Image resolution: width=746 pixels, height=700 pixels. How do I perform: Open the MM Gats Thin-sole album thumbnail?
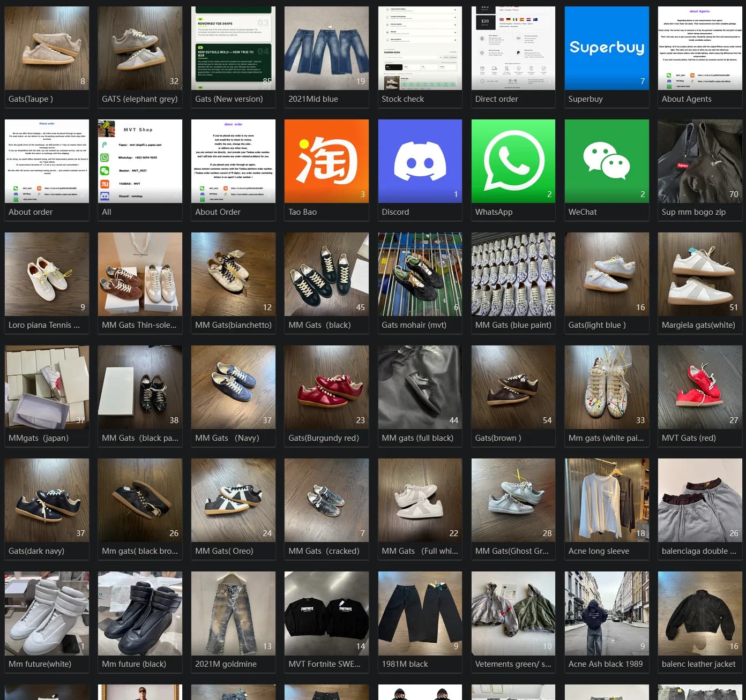coord(140,274)
